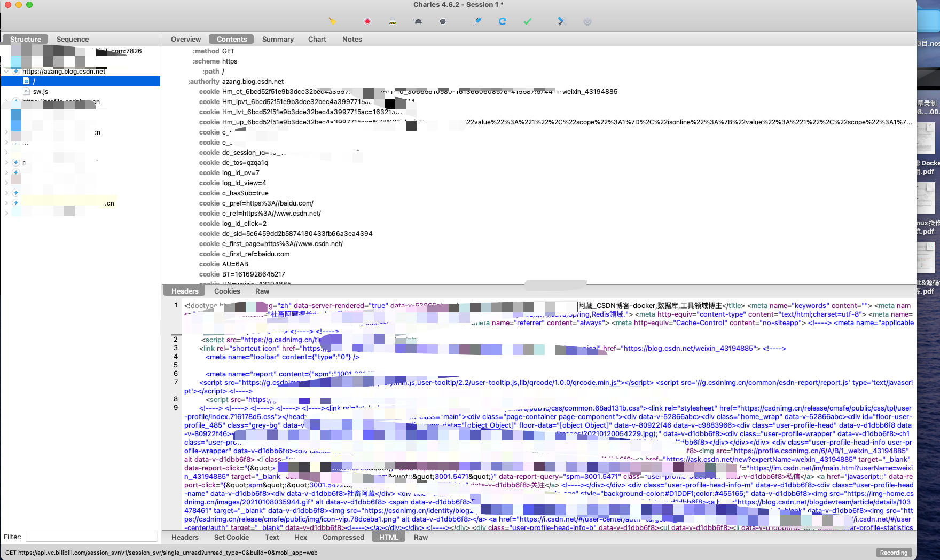Screen dimensions: 940x560
Task: Toggle throttling turtle icon
Action: [x=418, y=21]
